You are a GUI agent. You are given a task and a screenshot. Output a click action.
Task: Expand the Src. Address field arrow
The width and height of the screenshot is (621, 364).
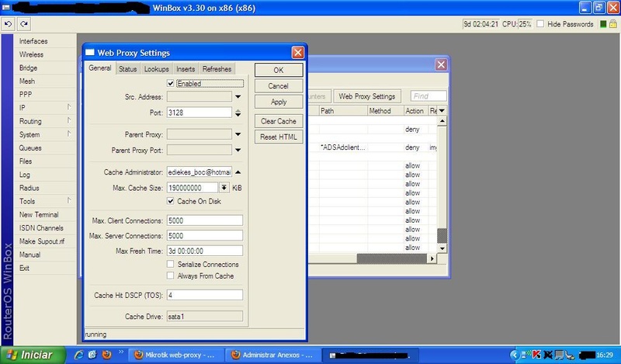[238, 97]
